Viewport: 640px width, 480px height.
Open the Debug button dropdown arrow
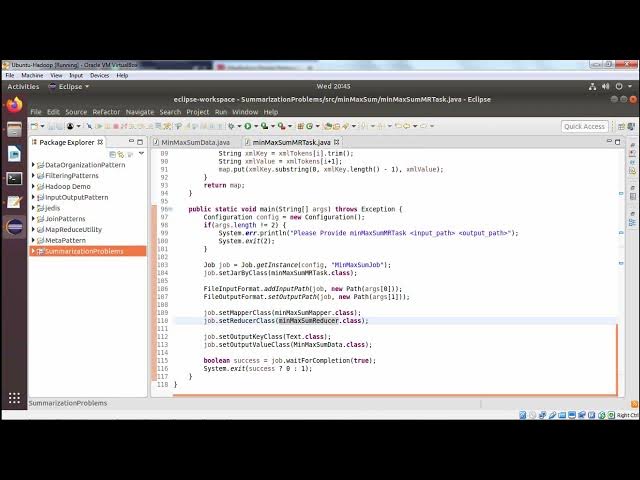click(239, 127)
